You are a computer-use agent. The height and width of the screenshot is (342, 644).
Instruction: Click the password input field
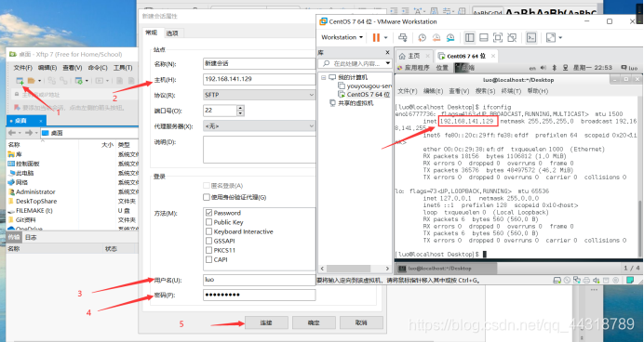click(259, 295)
